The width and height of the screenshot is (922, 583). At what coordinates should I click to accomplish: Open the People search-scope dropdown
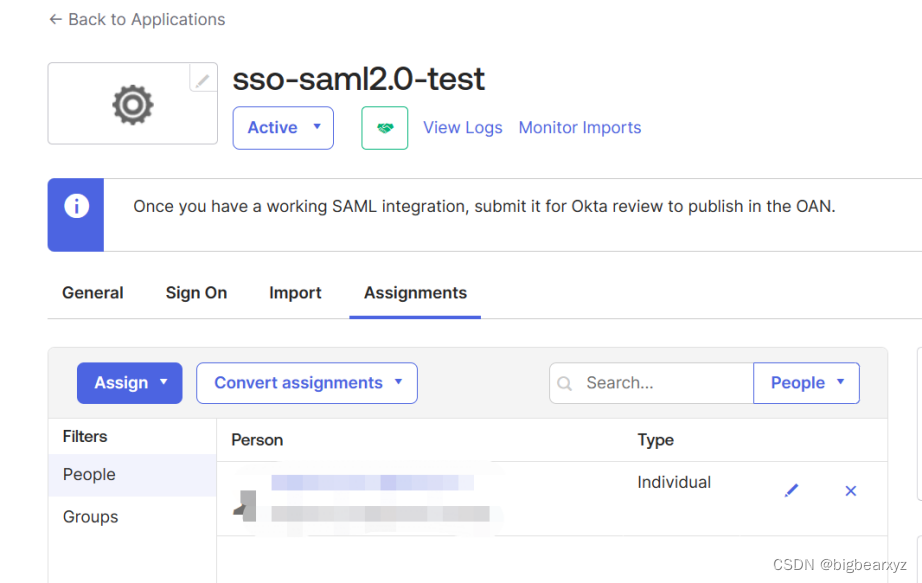[806, 383]
